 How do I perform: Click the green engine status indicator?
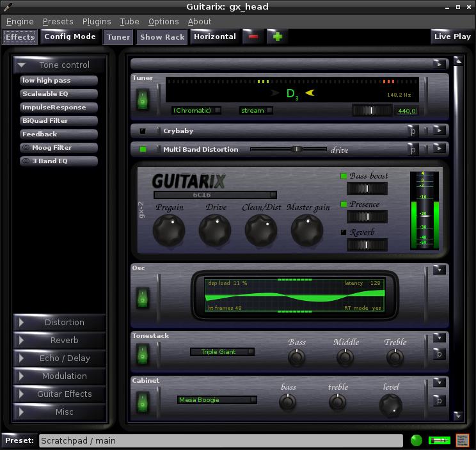click(416, 440)
